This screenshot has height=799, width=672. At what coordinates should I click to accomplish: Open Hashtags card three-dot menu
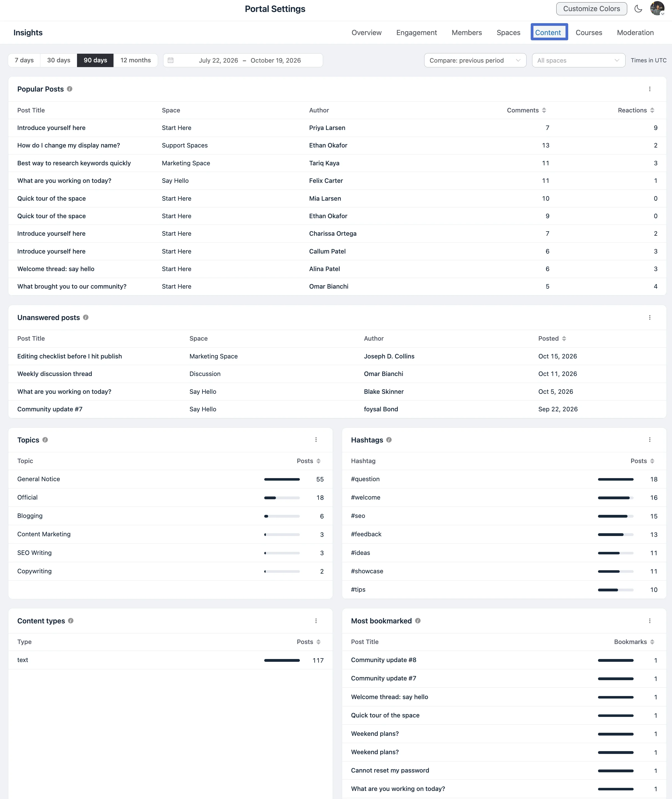[649, 440]
